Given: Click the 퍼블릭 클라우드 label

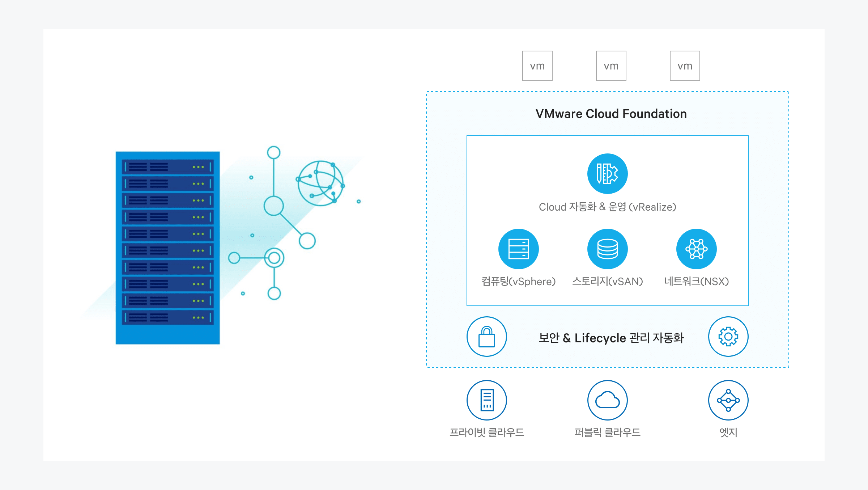Looking at the screenshot, I should tap(607, 432).
